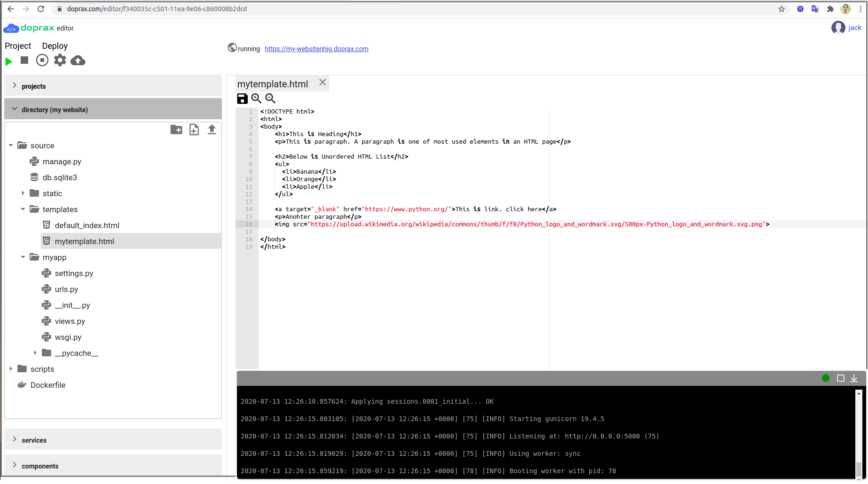The height and width of the screenshot is (484, 868).
Task: Collapse the templates folder
Action: click(x=23, y=209)
